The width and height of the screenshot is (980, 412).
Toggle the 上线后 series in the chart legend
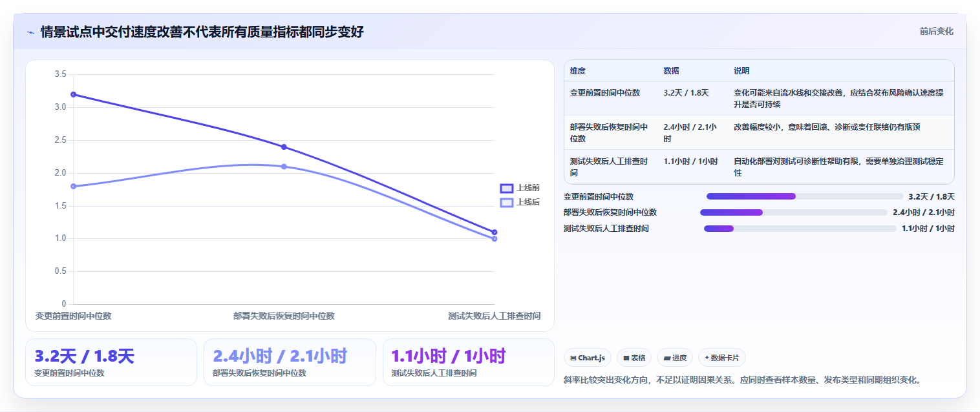coord(520,202)
